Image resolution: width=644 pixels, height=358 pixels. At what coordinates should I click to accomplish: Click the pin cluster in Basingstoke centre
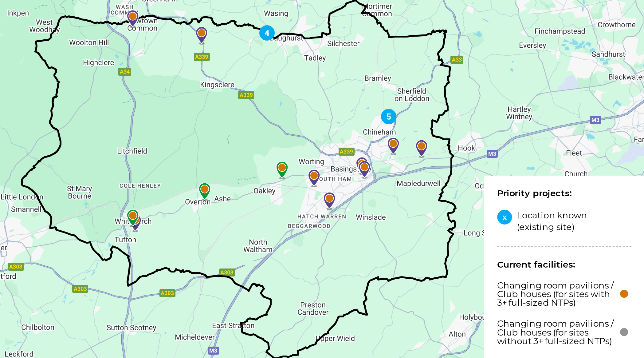(363, 168)
